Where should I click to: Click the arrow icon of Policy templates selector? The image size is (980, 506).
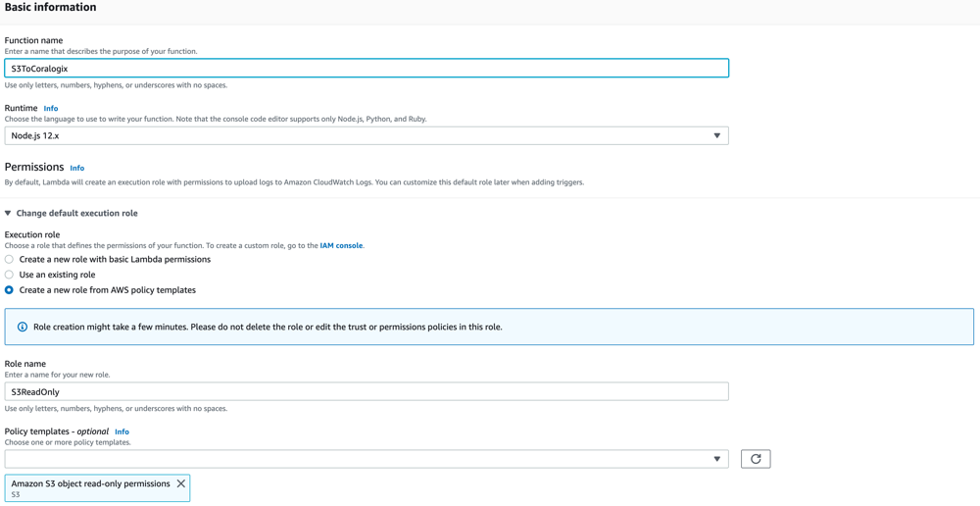(x=717, y=459)
